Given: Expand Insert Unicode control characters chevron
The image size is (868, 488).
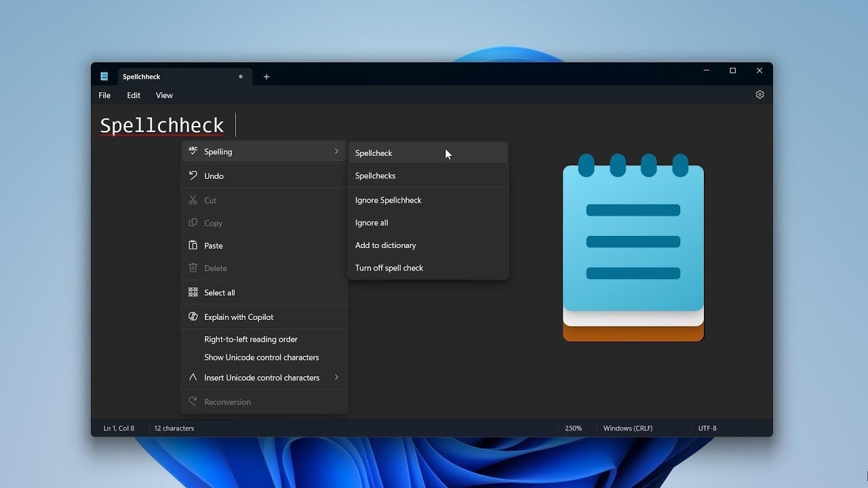Looking at the screenshot, I should [336, 378].
